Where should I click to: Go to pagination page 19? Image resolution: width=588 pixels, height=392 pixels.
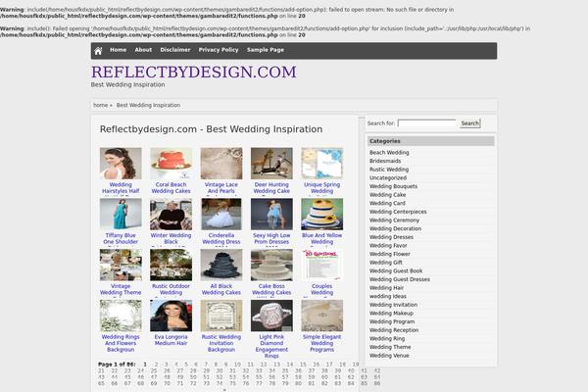[356, 365]
